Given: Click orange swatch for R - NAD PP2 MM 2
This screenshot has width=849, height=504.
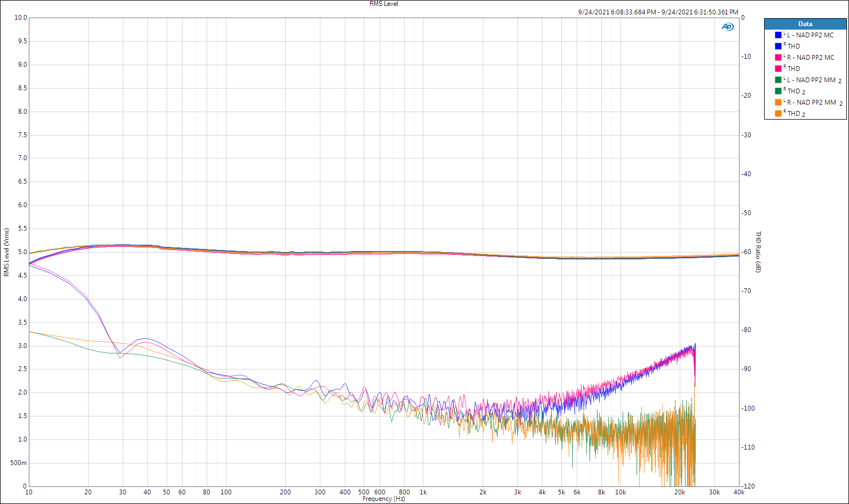Looking at the screenshot, I should pos(778,103).
